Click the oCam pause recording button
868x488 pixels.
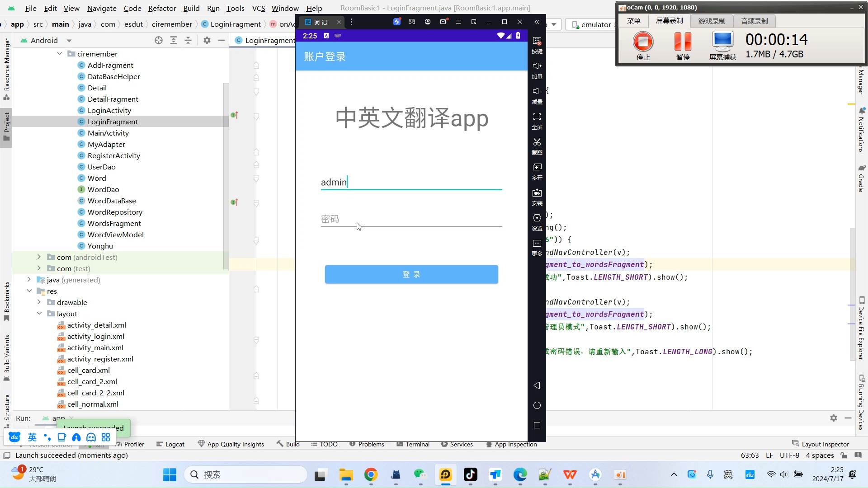tap(683, 45)
